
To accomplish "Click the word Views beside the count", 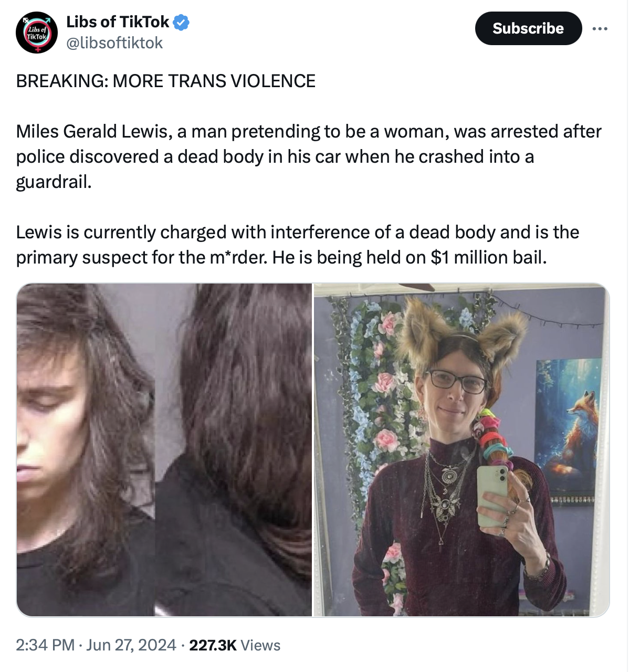I will pyautogui.click(x=261, y=645).
